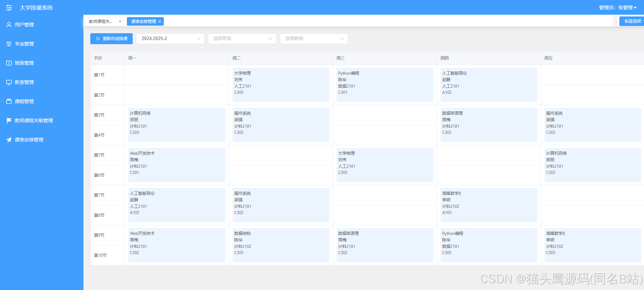This screenshot has width=644, height=290.
Task: Open 课表安排管理 in the sidebar
Action: (42, 140)
